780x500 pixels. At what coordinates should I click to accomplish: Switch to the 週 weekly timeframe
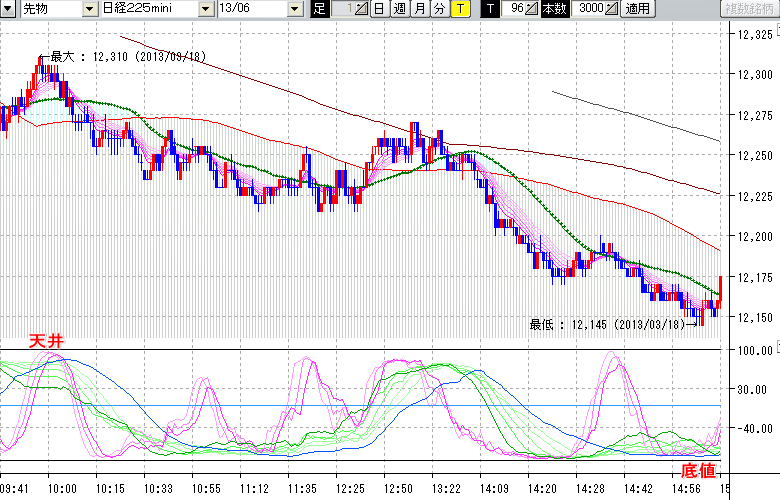pos(399,9)
